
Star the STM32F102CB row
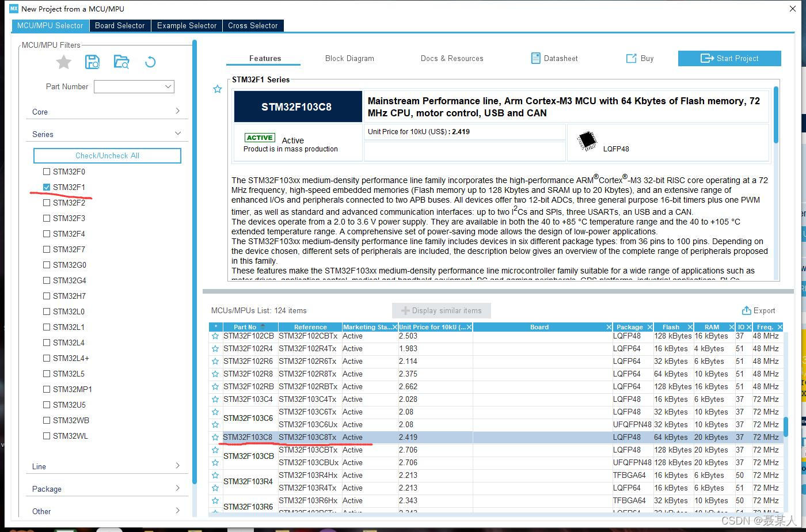coord(215,336)
